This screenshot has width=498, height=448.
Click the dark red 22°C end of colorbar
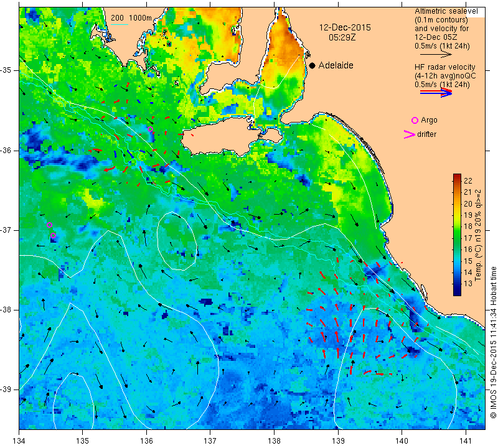(x=457, y=177)
